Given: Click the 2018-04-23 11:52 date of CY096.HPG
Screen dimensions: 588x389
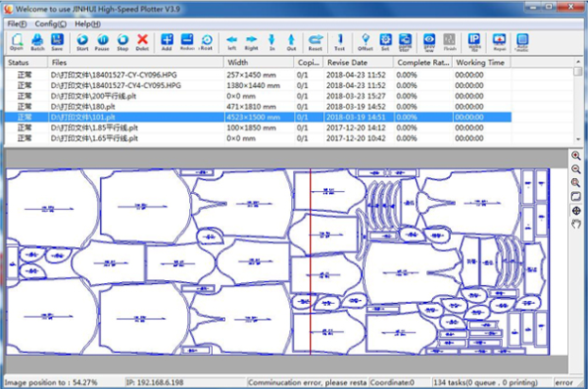Looking at the screenshot, I should pyautogui.click(x=355, y=75).
